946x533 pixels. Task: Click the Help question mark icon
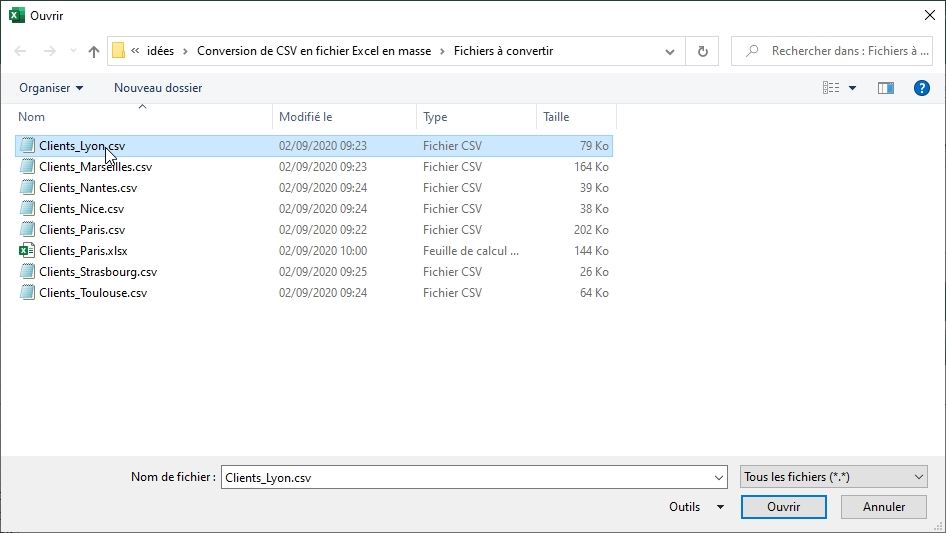click(x=922, y=88)
